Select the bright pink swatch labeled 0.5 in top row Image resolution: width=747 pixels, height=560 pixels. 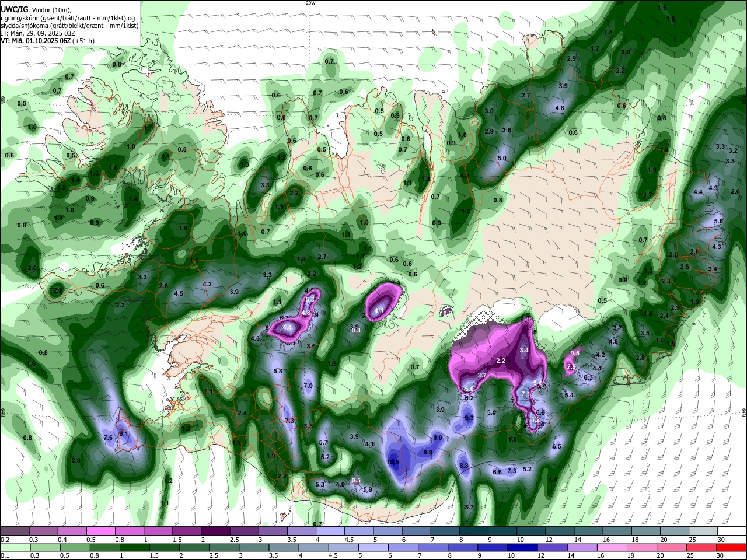(x=100, y=531)
